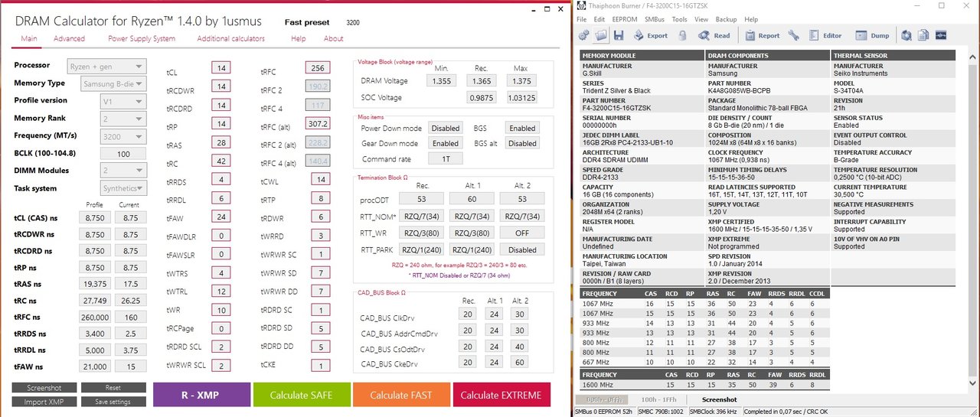Open Help tab in DRAM Calculator

[299, 38]
